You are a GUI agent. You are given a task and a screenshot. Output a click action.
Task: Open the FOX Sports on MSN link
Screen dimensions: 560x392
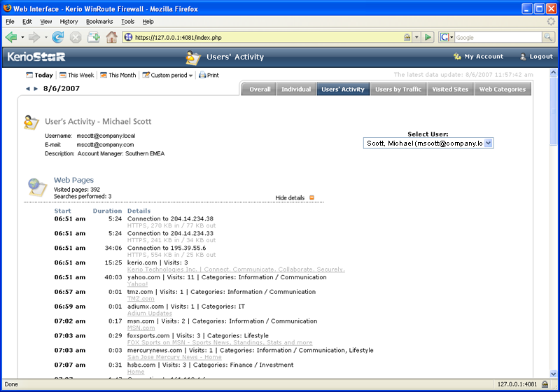pyautogui.click(x=220, y=343)
